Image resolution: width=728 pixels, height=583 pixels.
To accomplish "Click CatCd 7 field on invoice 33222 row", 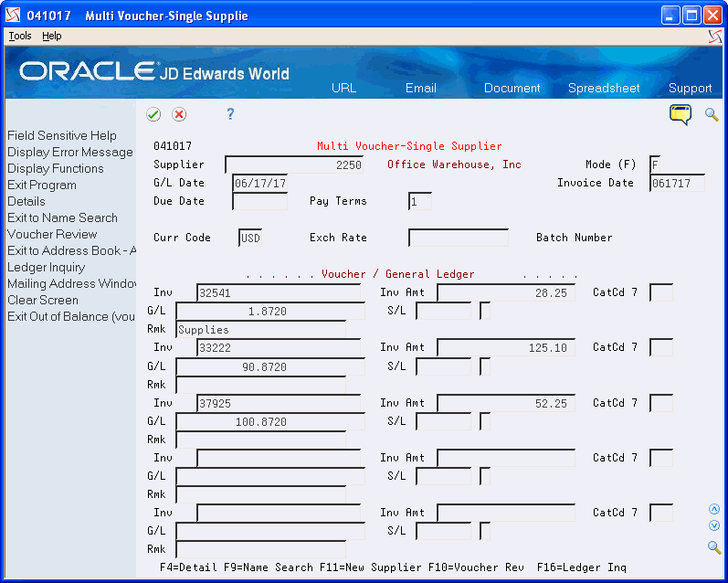I will tap(661, 347).
